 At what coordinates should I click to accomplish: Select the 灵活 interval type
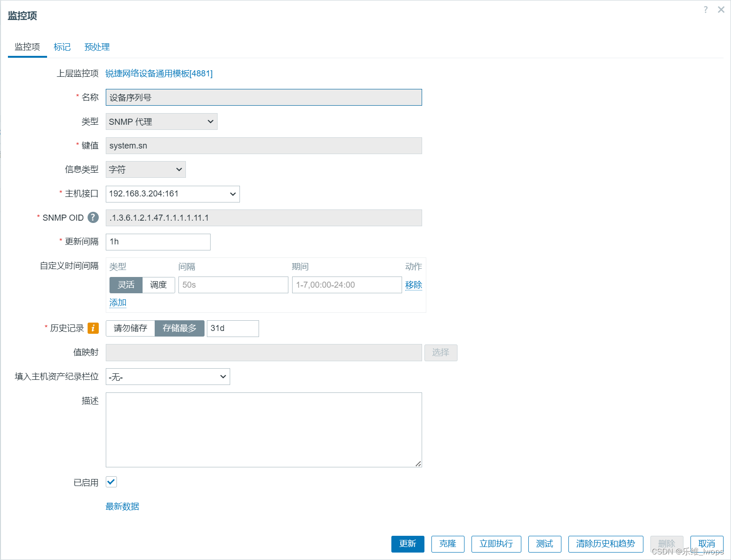click(126, 285)
